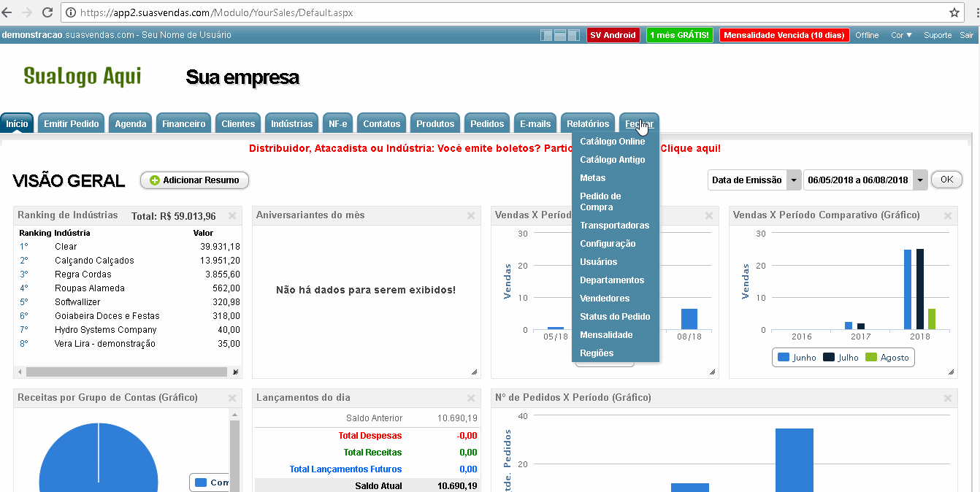Image resolution: width=980 pixels, height=492 pixels.
Task: Open the Financeiro tab
Action: [x=184, y=123]
